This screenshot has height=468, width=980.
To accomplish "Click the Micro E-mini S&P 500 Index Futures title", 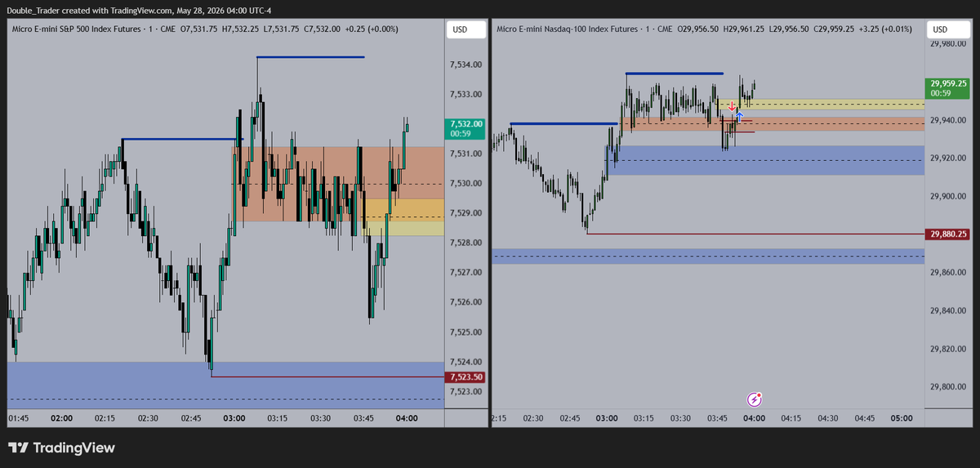I will click(x=78, y=29).
